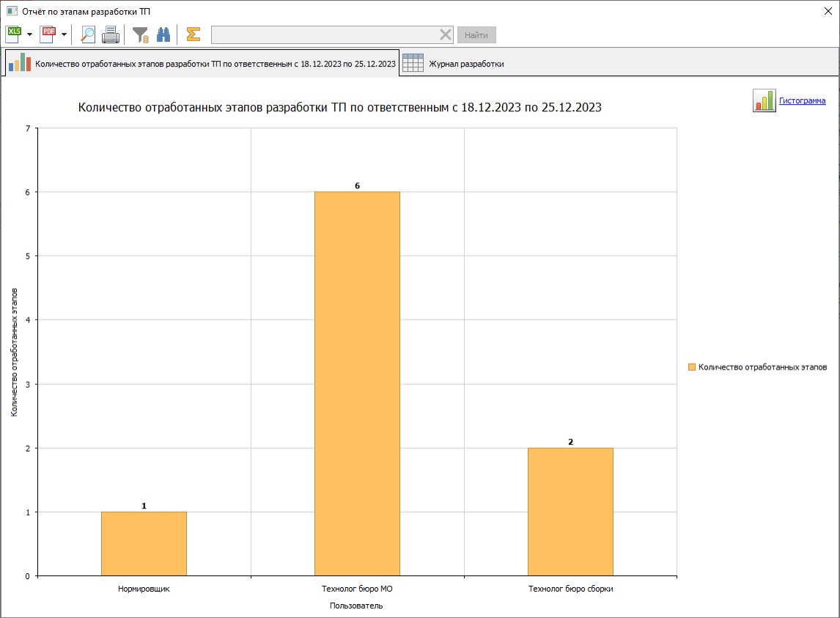Close the report window

(828, 10)
